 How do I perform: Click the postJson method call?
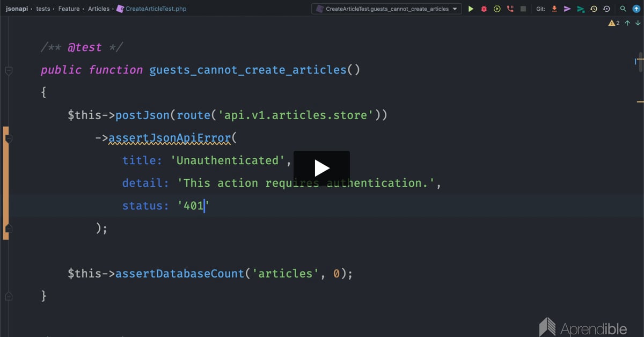click(143, 115)
